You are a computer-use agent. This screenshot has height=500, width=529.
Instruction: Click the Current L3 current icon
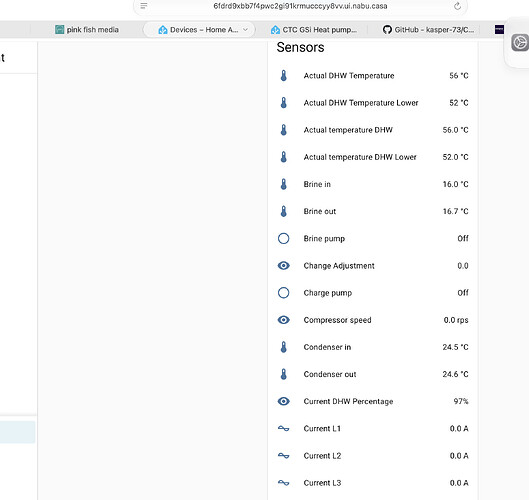tap(283, 483)
